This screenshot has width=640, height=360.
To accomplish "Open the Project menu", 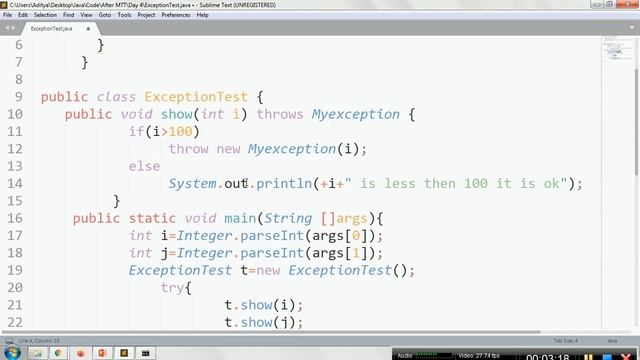I will [146, 15].
